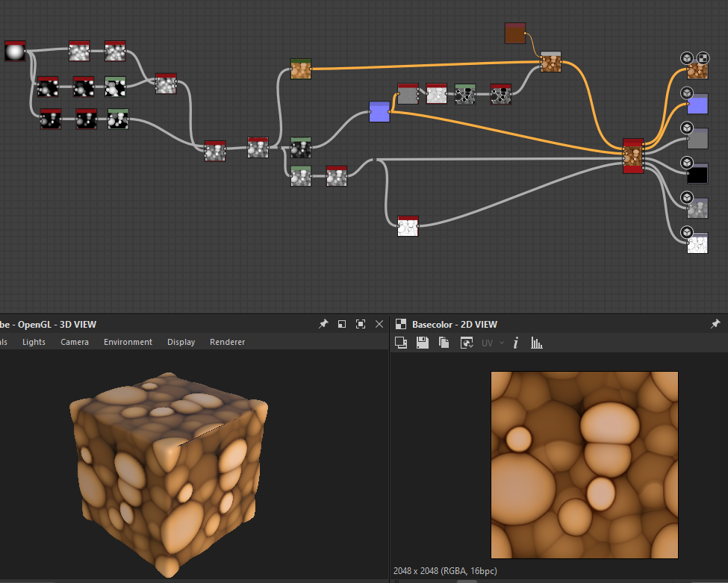Image resolution: width=728 pixels, height=583 pixels.
Task: Toggle 3D view fullscreen maximize icon
Action: [361, 324]
